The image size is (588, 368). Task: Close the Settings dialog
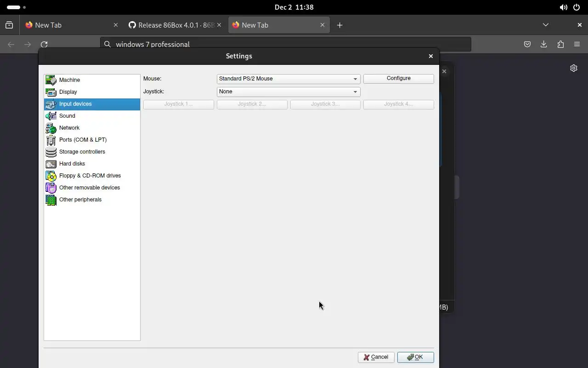tap(431, 56)
